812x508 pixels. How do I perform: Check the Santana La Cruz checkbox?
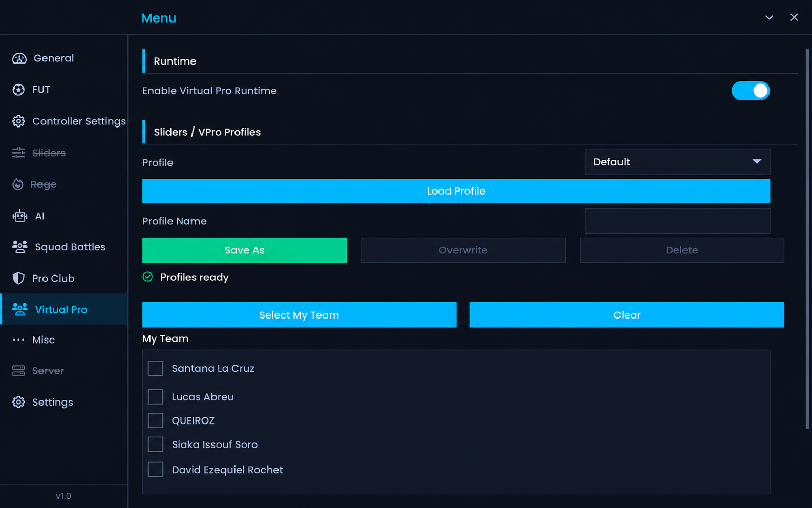point(156,368)
